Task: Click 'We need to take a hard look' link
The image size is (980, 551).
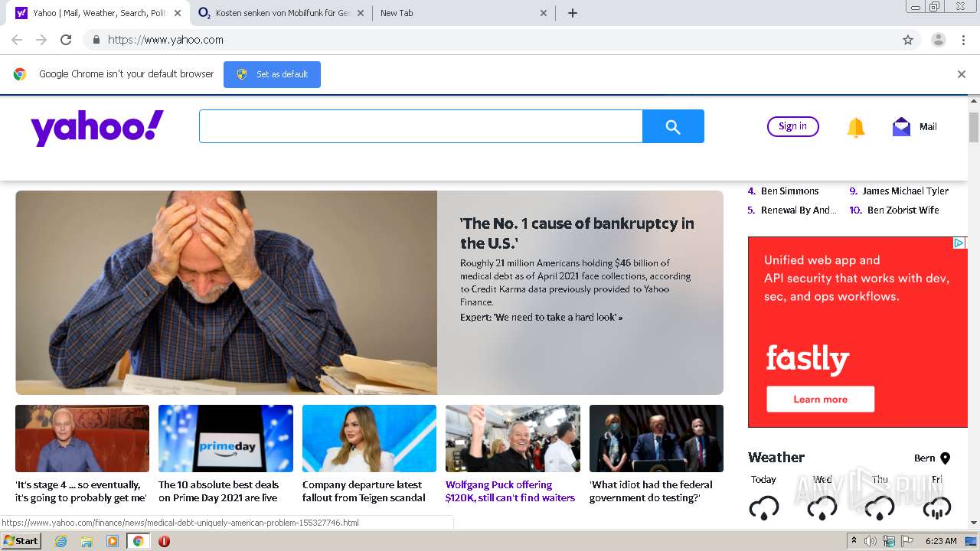Action: tap(541, 317)
